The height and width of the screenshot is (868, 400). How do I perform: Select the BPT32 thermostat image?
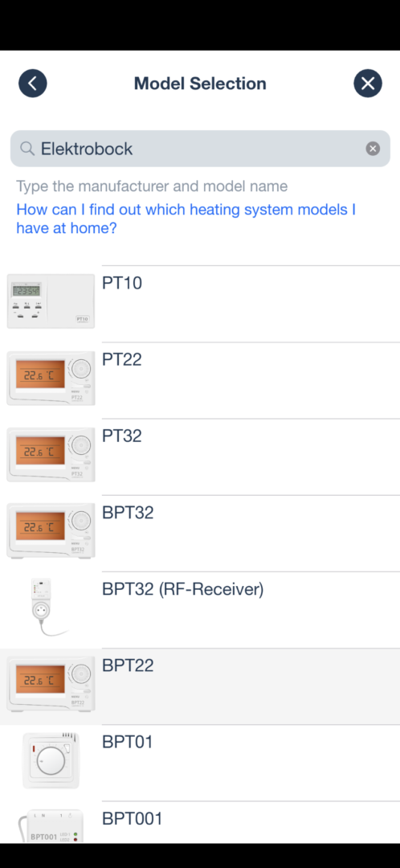[51, 531]
